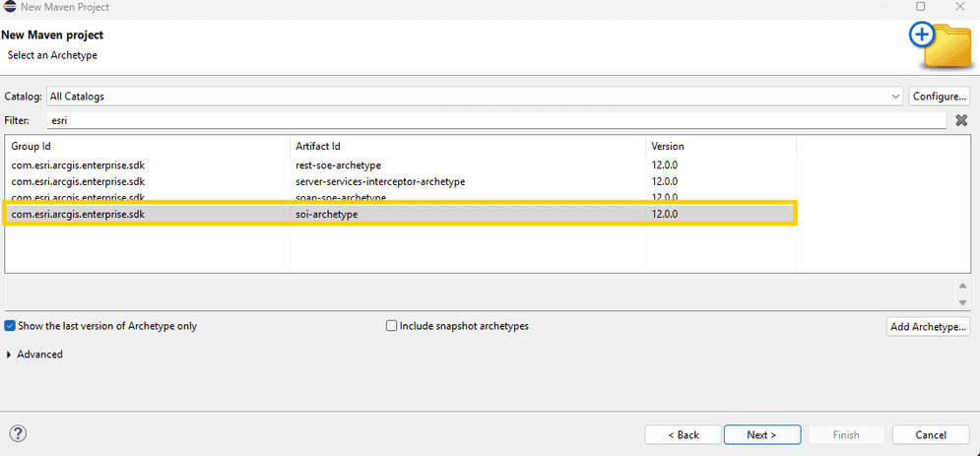Image resolution: width=980 pixels, height=456 pixels.
Task: Click the clear filter X icon
Action: (961, 120)
